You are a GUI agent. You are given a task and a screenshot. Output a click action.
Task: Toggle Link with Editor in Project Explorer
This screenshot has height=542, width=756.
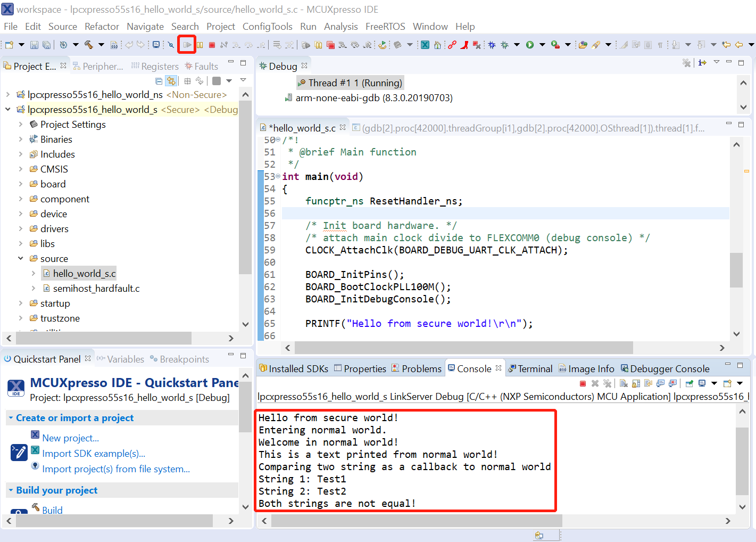coord(171,81)
